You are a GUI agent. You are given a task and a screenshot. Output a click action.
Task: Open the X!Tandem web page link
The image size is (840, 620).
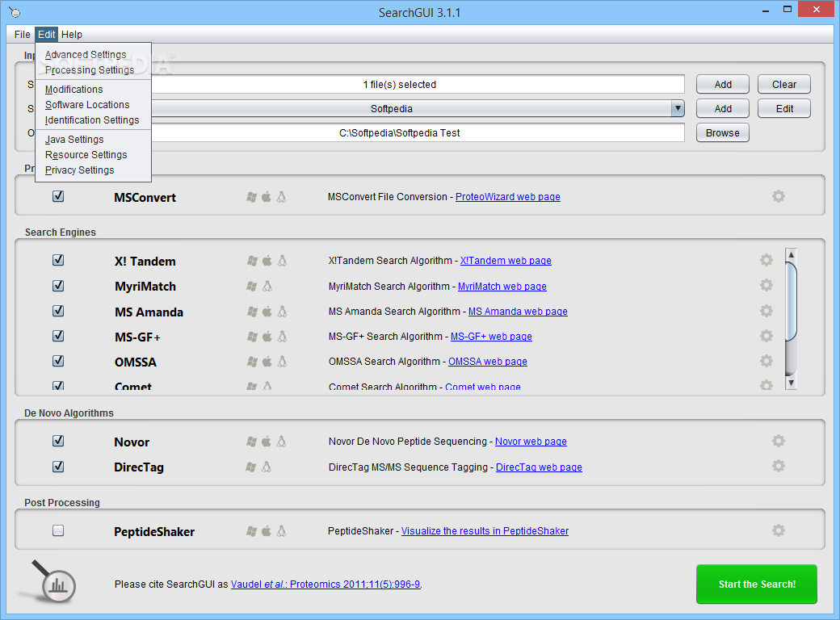(506, 261)
